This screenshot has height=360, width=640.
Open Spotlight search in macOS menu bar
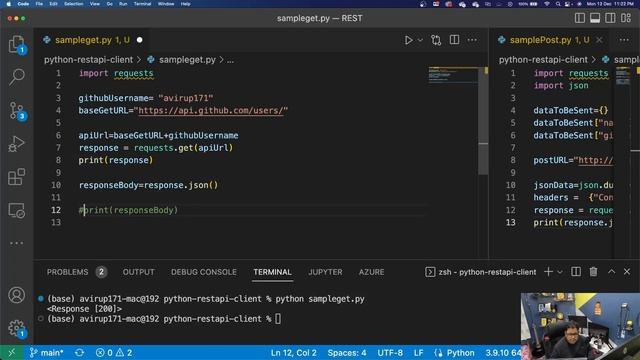(x=558, y=4)
